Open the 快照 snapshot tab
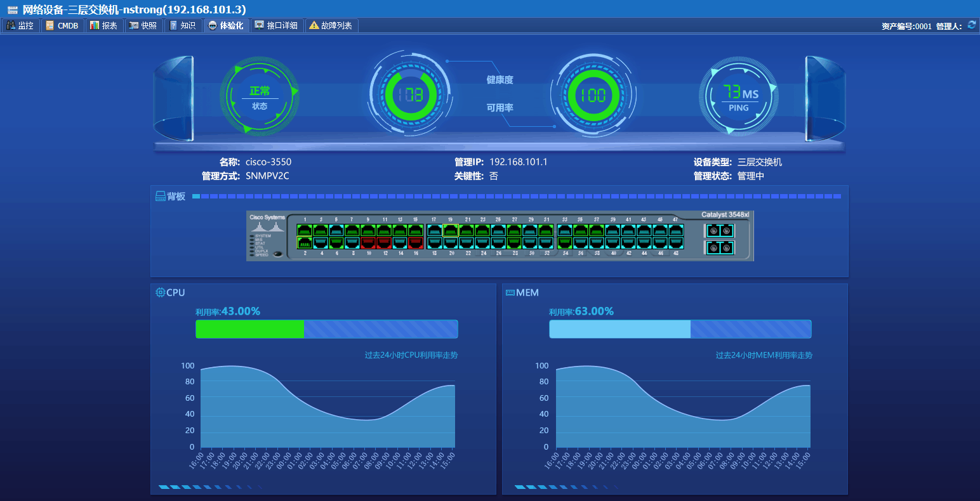The width and height of the screenshot is (980, 501). (143, 25)
